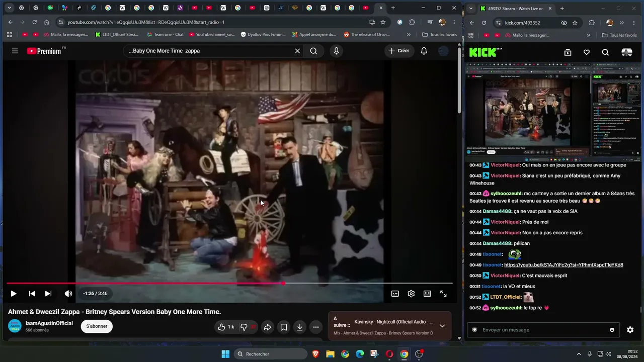Open new tab in YouTube browser window
Viewport: 644px width, 362px height.
[393, 8]
